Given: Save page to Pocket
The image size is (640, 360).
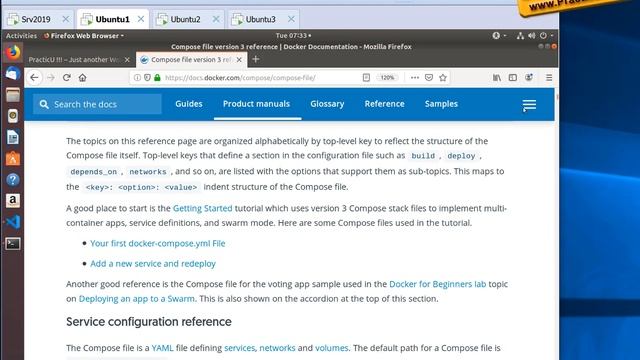Looking at the screenshot, I should pos(429,78).
